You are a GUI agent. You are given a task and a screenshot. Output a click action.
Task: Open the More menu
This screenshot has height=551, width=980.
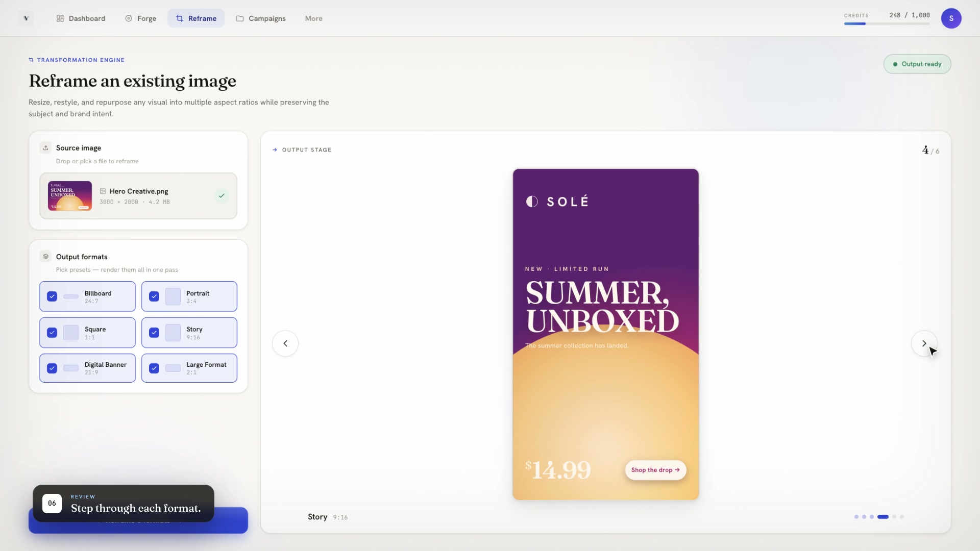point(313,18)
